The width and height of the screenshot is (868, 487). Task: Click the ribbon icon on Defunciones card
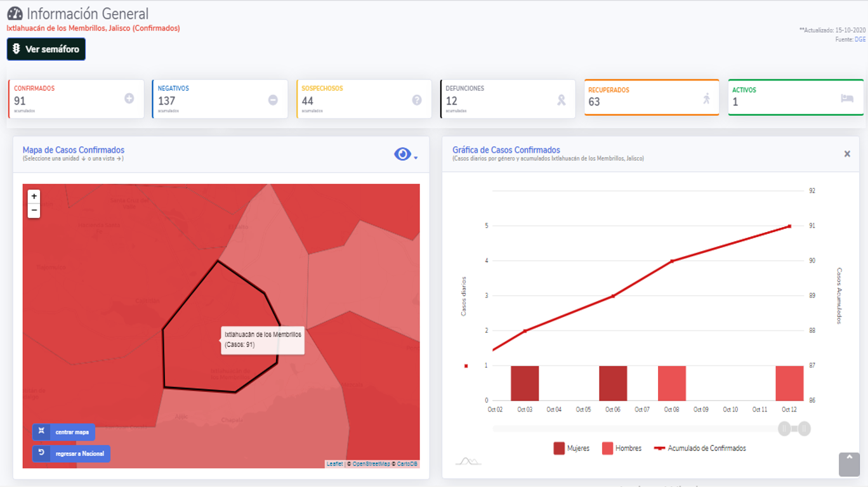pos(561,100)
